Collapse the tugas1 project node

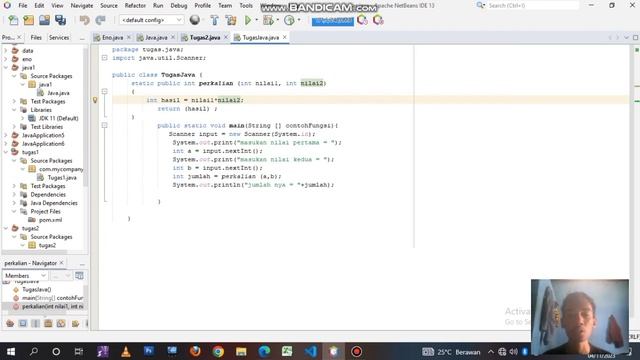(6, 152)
